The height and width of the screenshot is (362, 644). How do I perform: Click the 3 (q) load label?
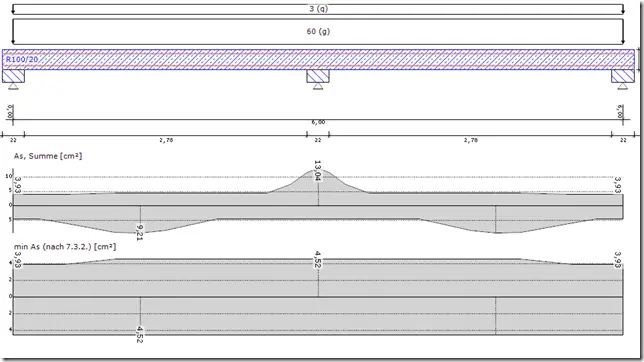[318, 9]
